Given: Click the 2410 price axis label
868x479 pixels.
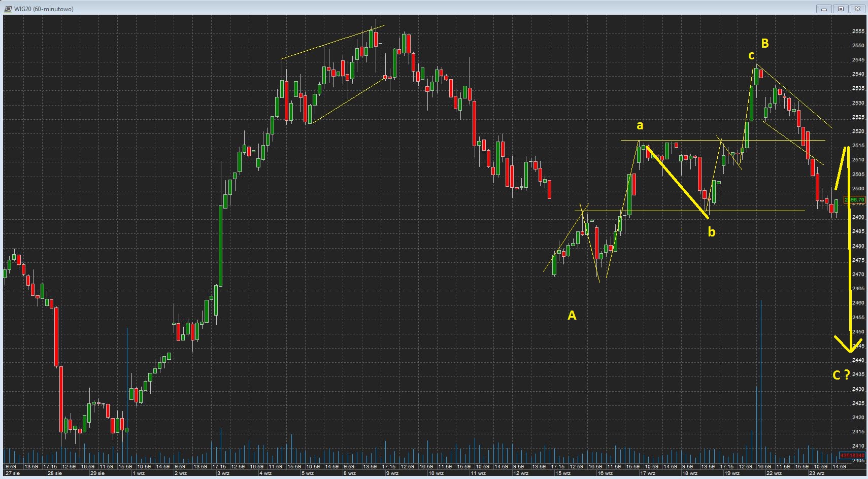Looking at the screenshot, I should 858,446.
